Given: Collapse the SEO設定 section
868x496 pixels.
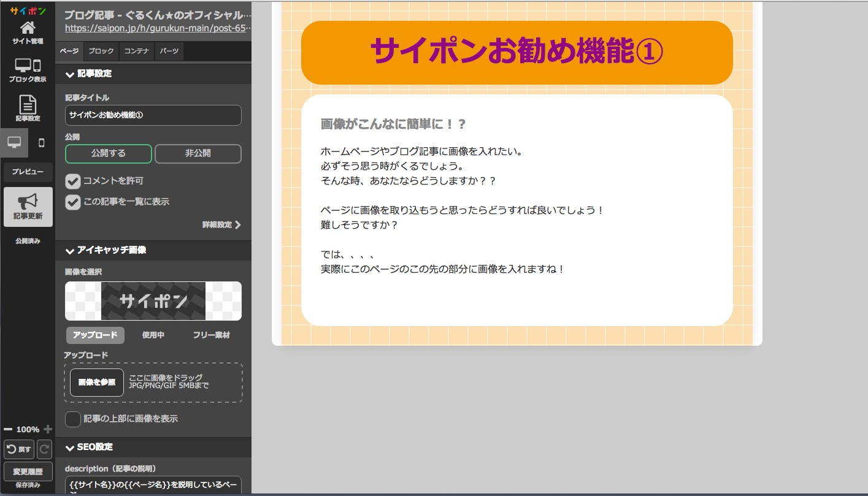Looking at the screenshot, I should [153, 447].
